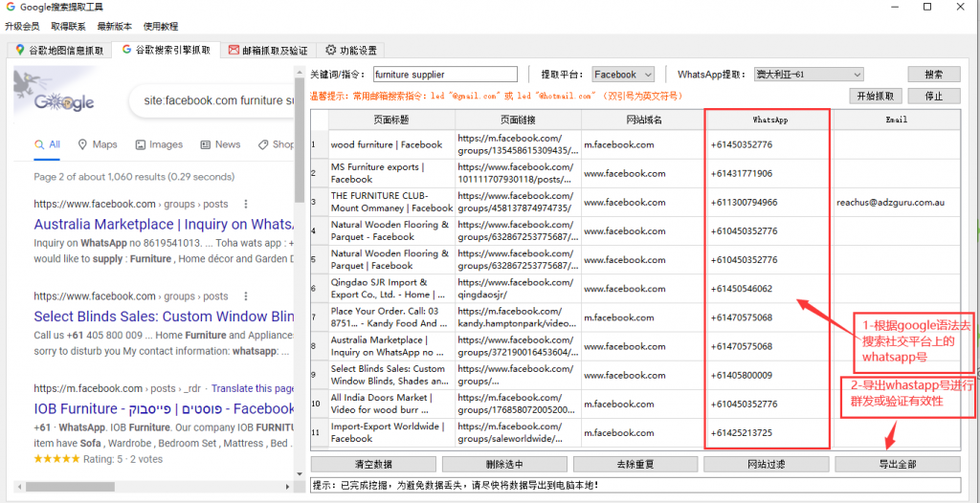Viewport: 980px width, 503px height.
Task: Click WhatsApp number +61450546062
Action: pos(742,288)
